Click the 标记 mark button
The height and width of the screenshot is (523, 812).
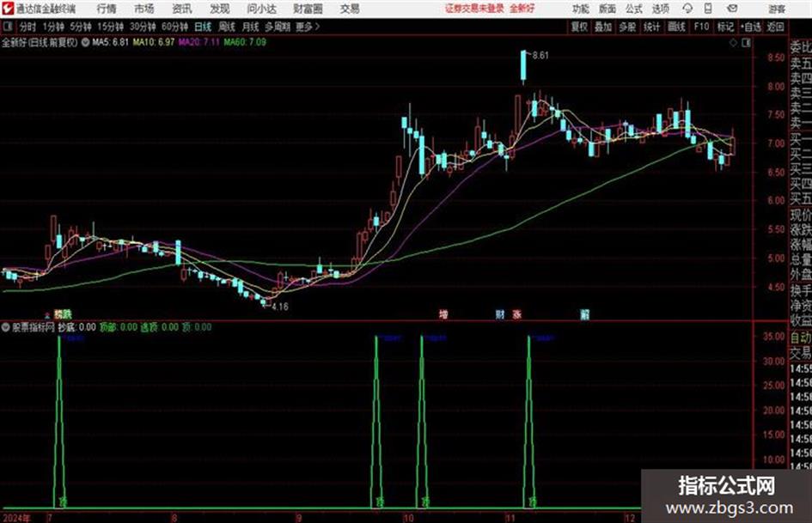725,27
